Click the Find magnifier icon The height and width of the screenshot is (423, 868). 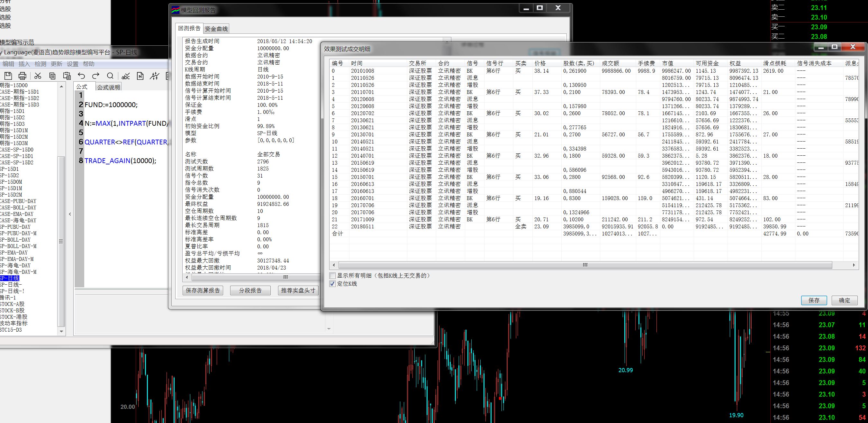coord(110,76)
